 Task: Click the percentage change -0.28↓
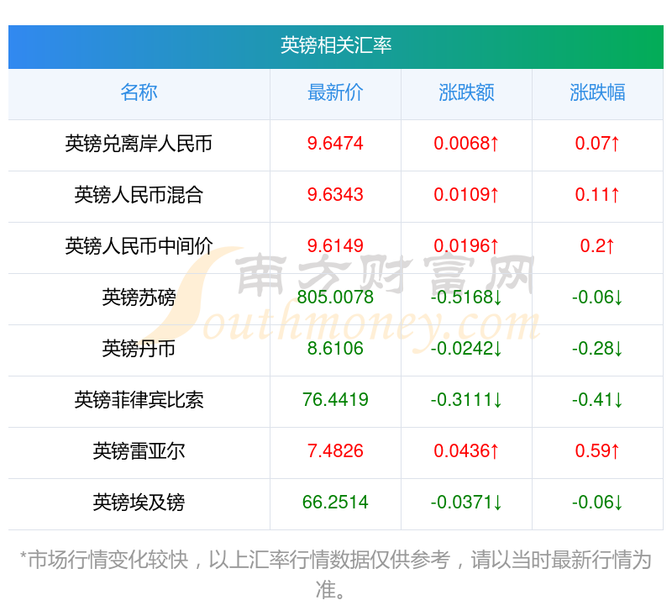(597, 349)
